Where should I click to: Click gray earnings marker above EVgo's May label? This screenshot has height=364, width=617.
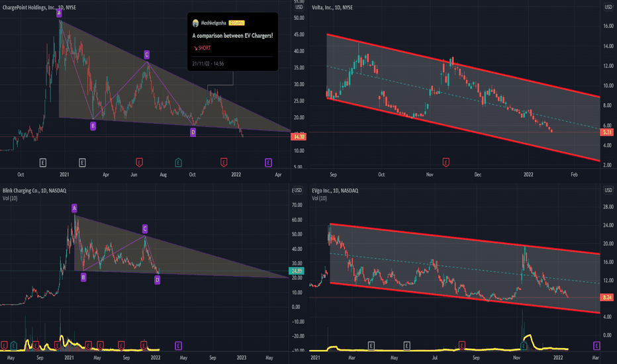[407, 345]
